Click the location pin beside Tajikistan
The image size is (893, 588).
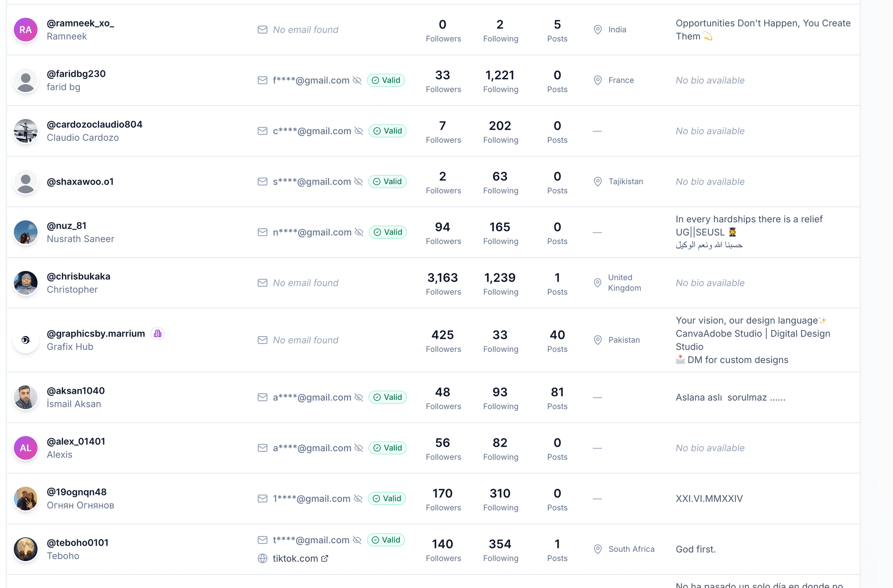(598, 182)
